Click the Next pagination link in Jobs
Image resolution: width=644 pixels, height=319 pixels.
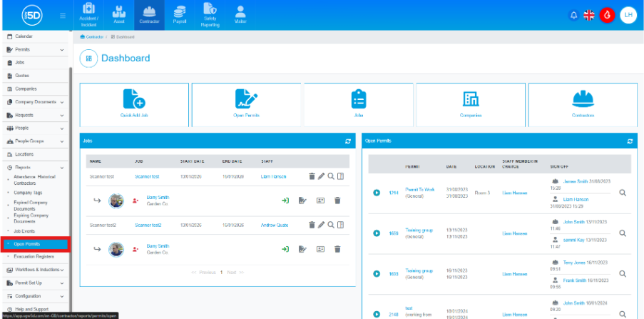pos(232,273)
